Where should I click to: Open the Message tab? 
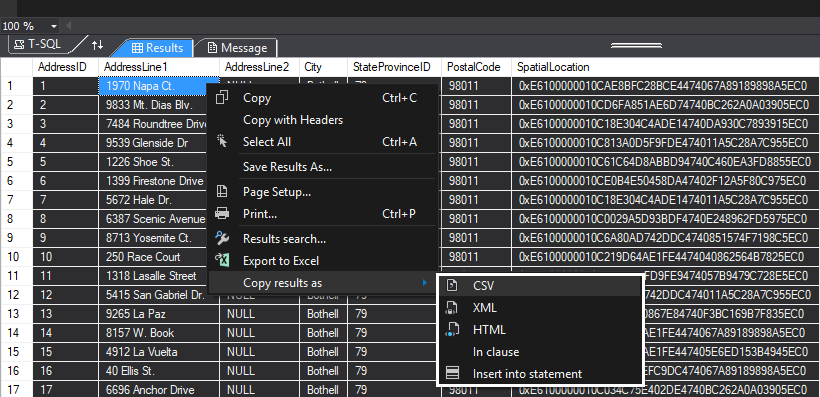coord(237,48)
